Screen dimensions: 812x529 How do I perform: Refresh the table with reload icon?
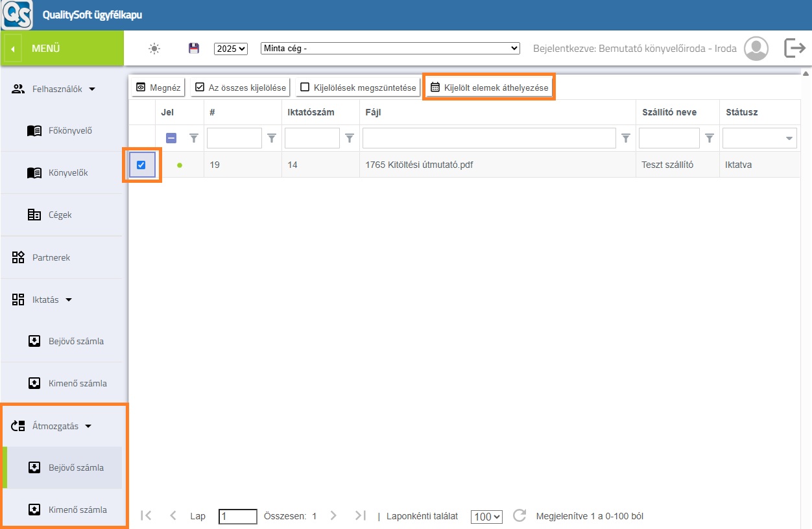point(519,516)
